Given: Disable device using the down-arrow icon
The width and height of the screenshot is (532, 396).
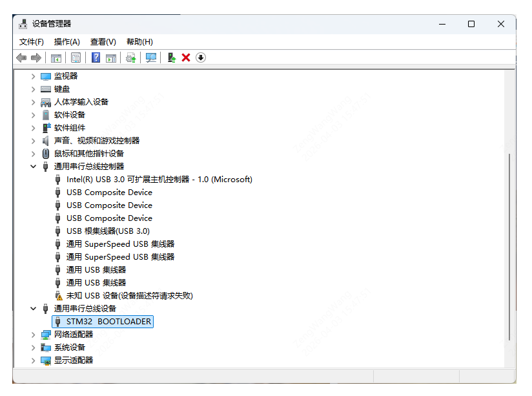Looking at the screenshot, I should pos(200,57).
